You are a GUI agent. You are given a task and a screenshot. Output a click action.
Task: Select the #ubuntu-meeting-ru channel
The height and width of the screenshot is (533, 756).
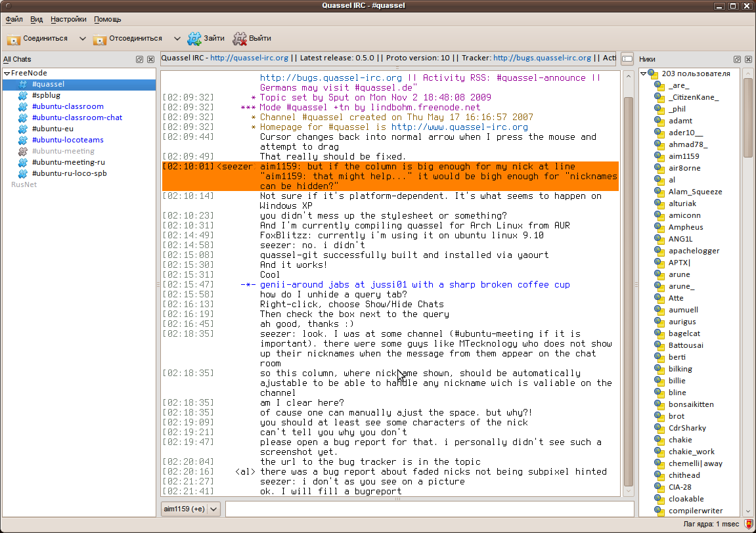pyautogui.click(x=68, y=162)
